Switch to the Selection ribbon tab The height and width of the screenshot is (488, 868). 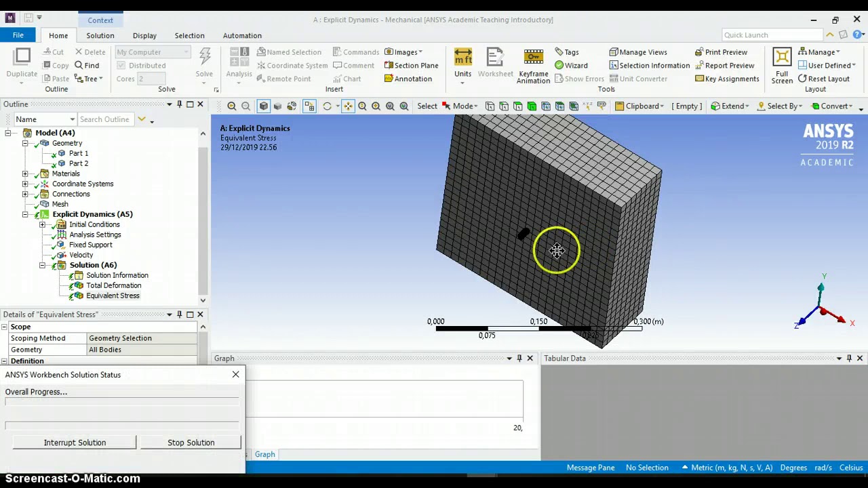(189, 35)
